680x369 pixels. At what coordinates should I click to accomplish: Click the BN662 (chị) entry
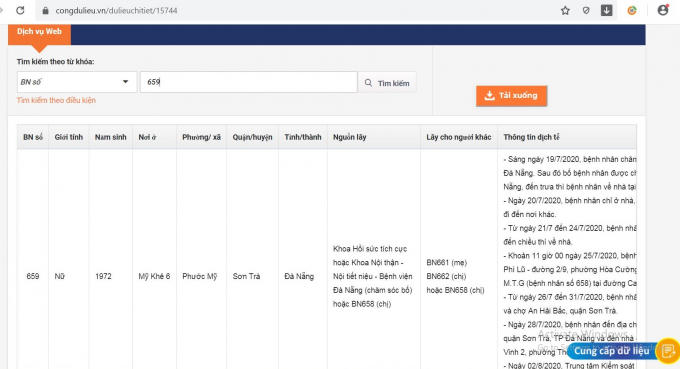[446, 276]
